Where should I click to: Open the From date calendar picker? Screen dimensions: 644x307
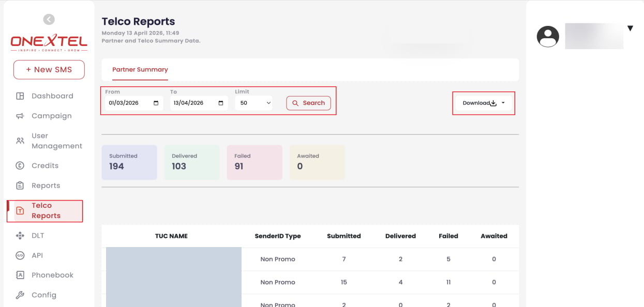point(156,103)
